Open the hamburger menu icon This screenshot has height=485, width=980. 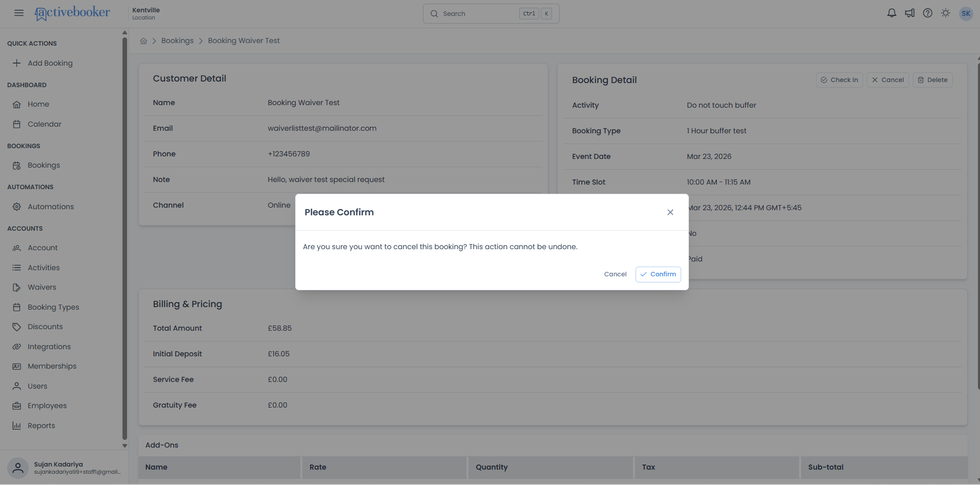[x=19, y=13]
